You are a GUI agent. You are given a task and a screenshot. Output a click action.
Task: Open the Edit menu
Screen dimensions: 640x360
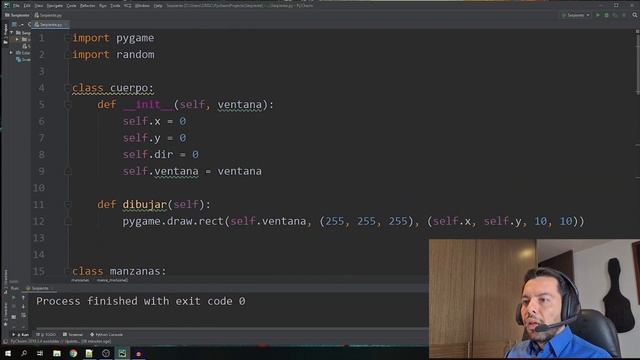(x=27, y=6)
